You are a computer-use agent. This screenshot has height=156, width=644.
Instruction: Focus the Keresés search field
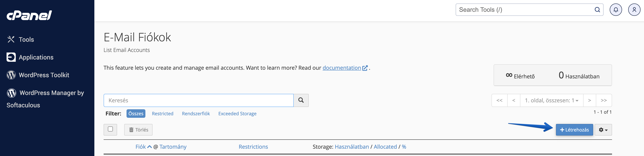pos(199,100)
